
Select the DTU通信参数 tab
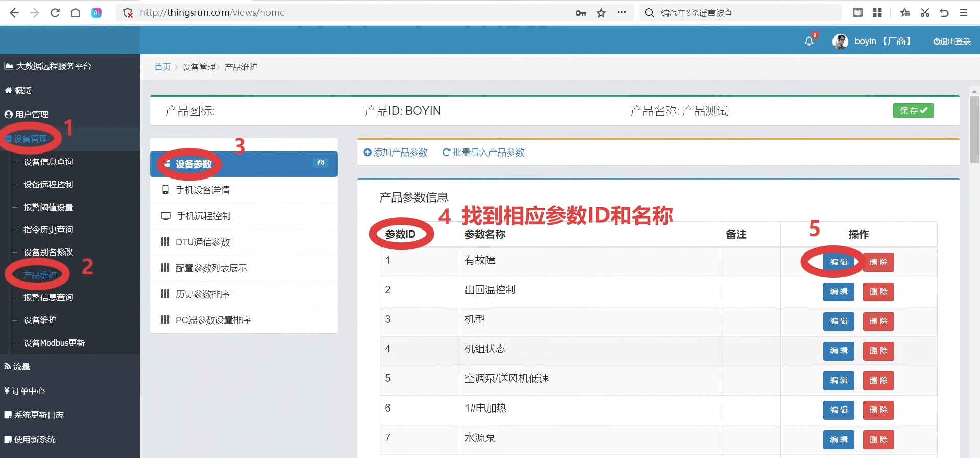tap(203, 242)
